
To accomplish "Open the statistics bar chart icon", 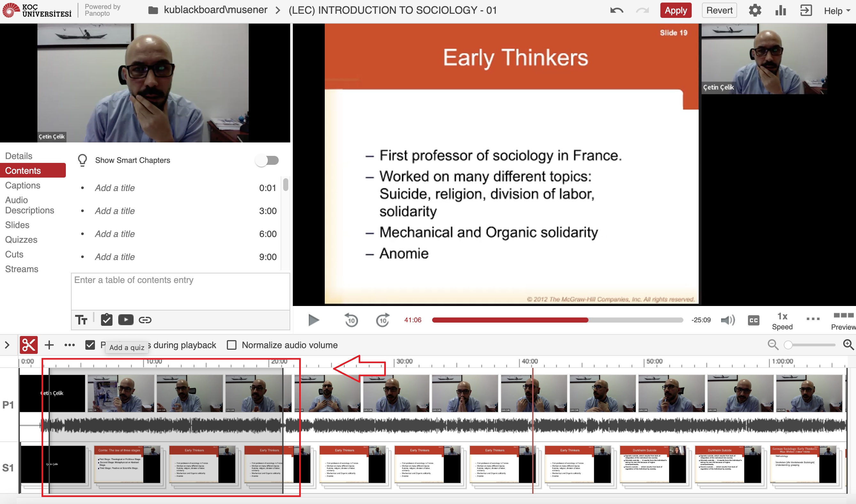I will [780, 11].
